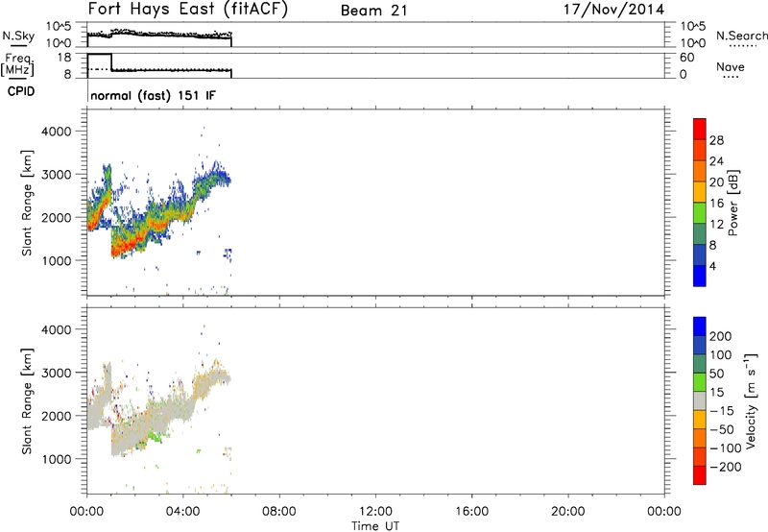Click the '16' label on power color bar
Screen dimensions: 768x532
[x=716, y=204]
